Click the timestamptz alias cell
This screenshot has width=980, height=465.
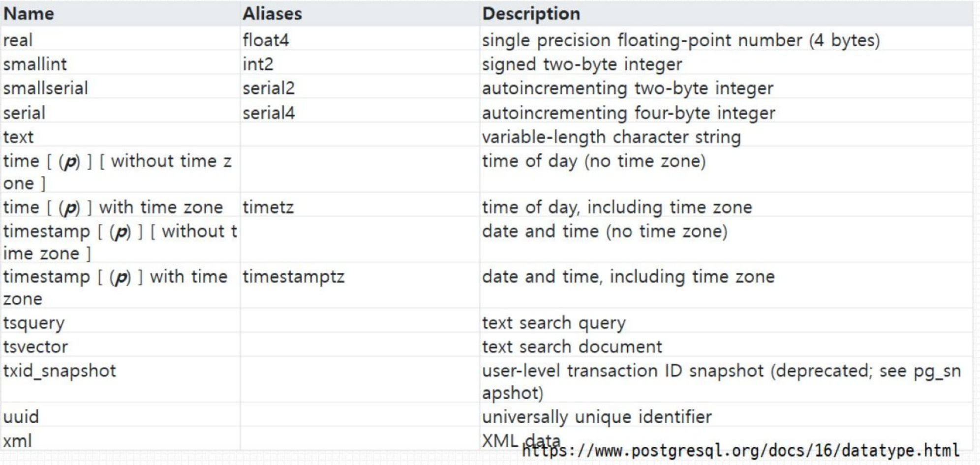[293, 277]
